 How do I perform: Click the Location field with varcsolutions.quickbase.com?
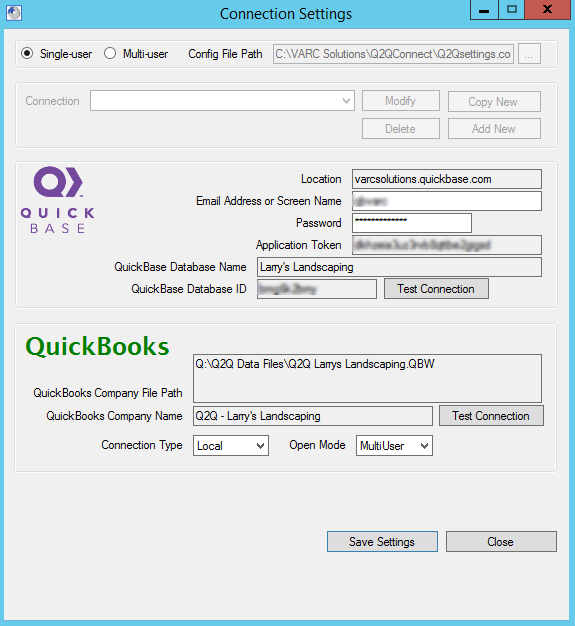tap(447, 179)
